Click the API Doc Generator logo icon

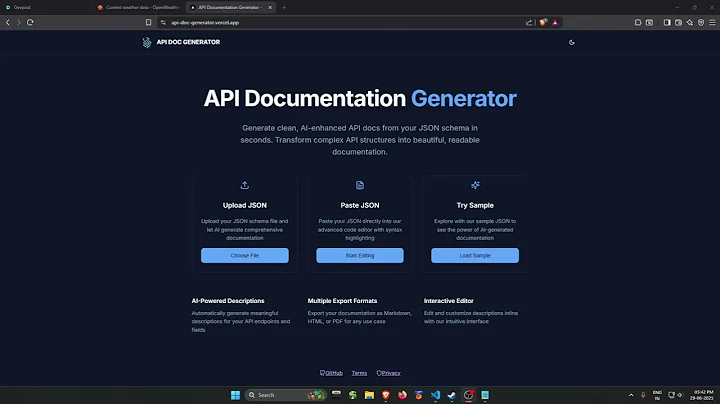(147, 42)
